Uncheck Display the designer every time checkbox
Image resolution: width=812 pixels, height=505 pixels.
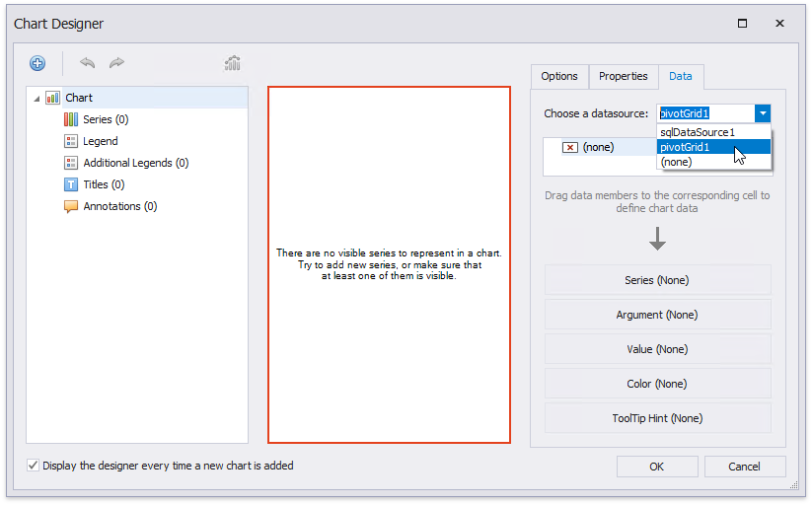click(x=34, y=466)
